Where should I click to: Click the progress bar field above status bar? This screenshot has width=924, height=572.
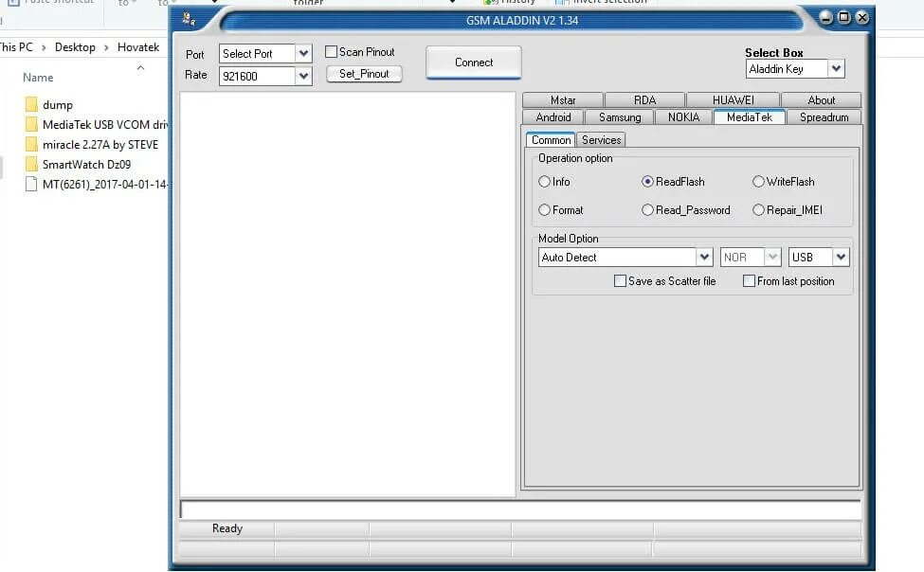coord(520,509)
